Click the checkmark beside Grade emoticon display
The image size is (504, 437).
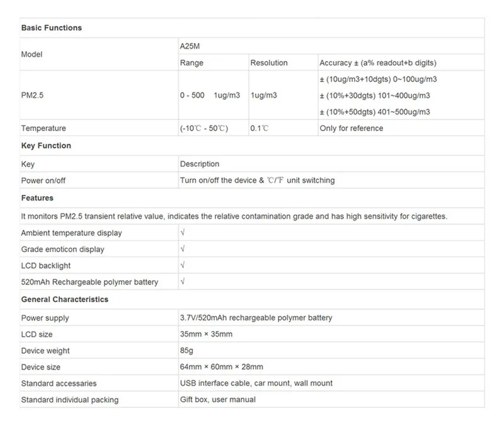[183, 249]
